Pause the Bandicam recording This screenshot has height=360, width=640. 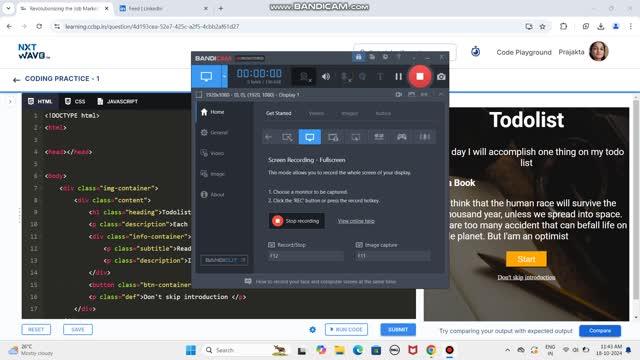pos(398,76)
